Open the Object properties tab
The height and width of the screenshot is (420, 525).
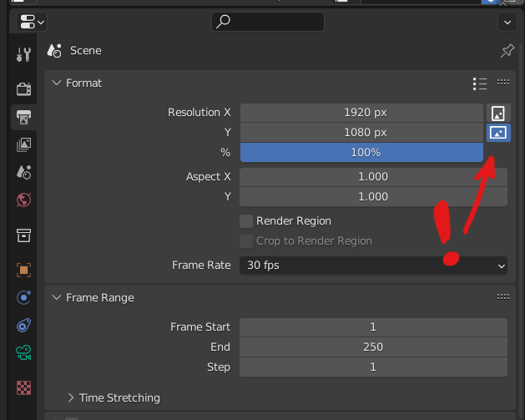tap(23, 270)
